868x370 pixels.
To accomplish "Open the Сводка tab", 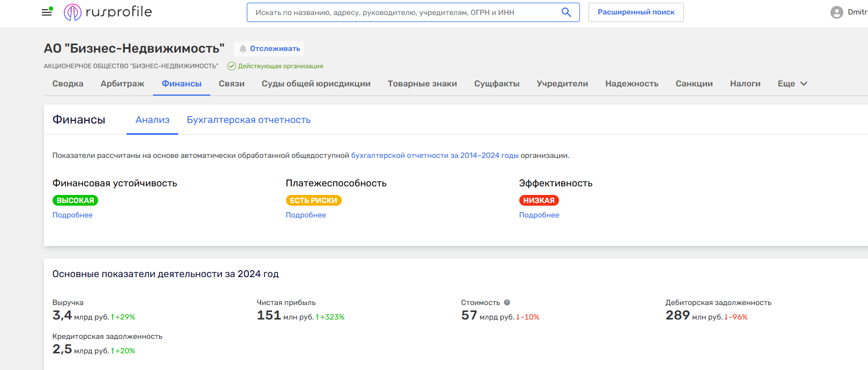I will (x=68, y=84).
